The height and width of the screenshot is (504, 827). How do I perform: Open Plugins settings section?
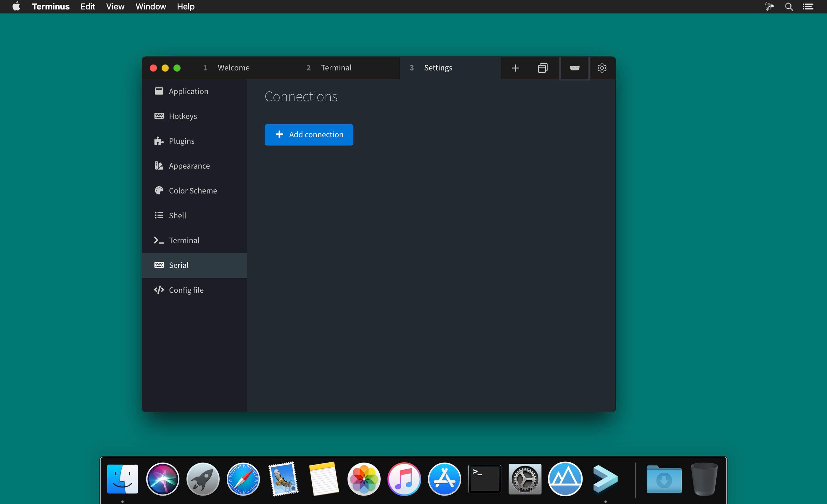point(181,140)
